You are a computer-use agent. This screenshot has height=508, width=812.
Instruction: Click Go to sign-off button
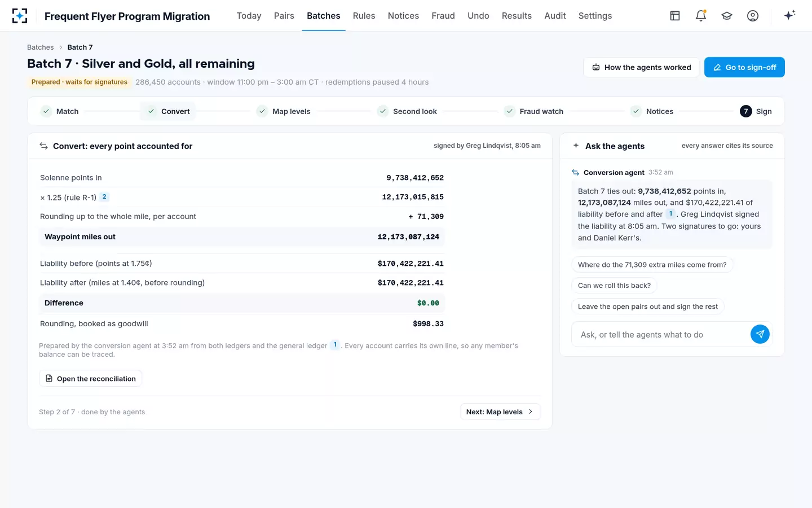tap(744, 67)
